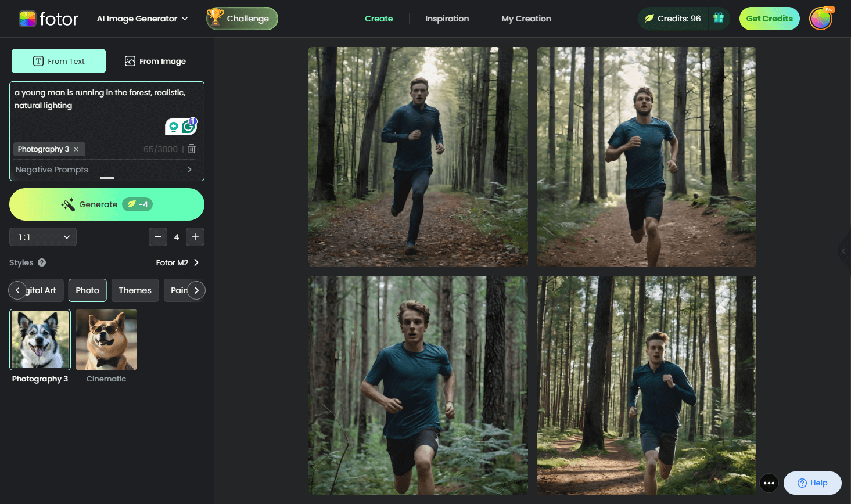Select the Themes style category
Viewport: 851px width, 504px height.
click(x=135, y=290)
